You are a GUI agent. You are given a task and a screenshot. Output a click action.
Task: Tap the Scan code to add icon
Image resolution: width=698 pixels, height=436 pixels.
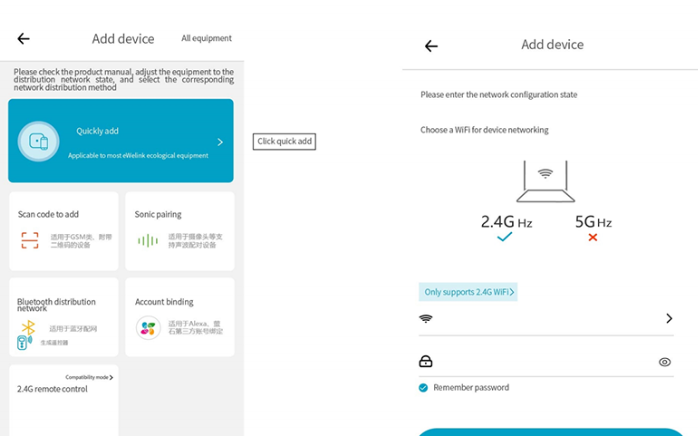click(x=30, y=240)
